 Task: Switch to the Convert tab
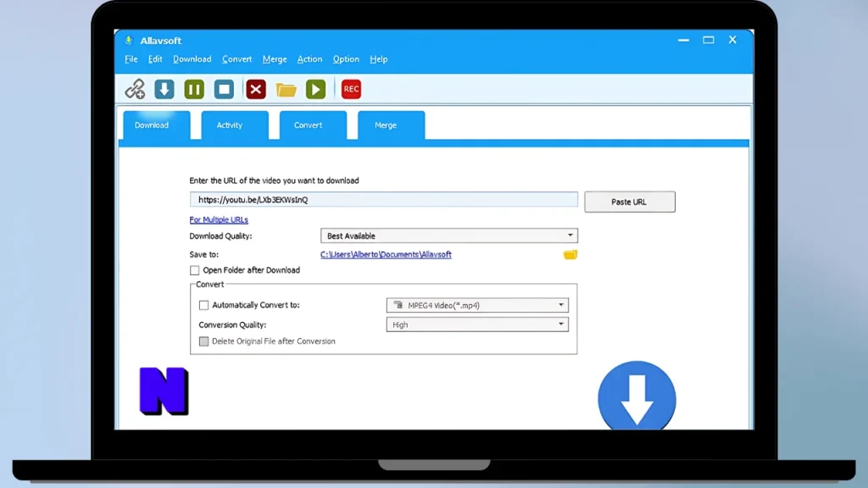point(314,125)
